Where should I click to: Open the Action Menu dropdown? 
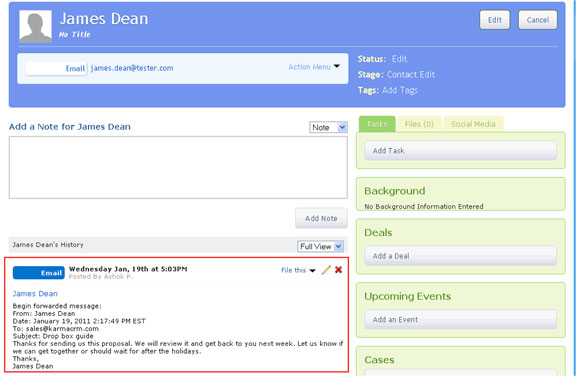pos(314,67)
